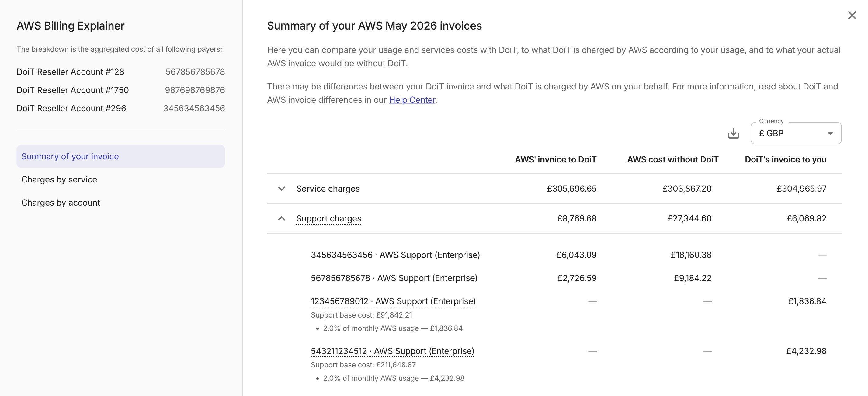Click 543211234512 AWS Support (Enterprise) entry
Image resolution: width=868 pixels, height=396 pixels.
point(392,351)
